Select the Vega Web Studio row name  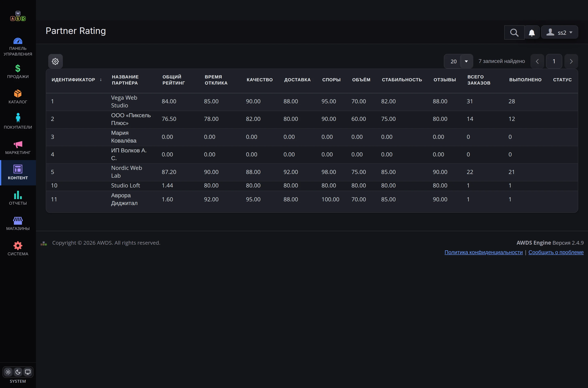coord(124,101)
